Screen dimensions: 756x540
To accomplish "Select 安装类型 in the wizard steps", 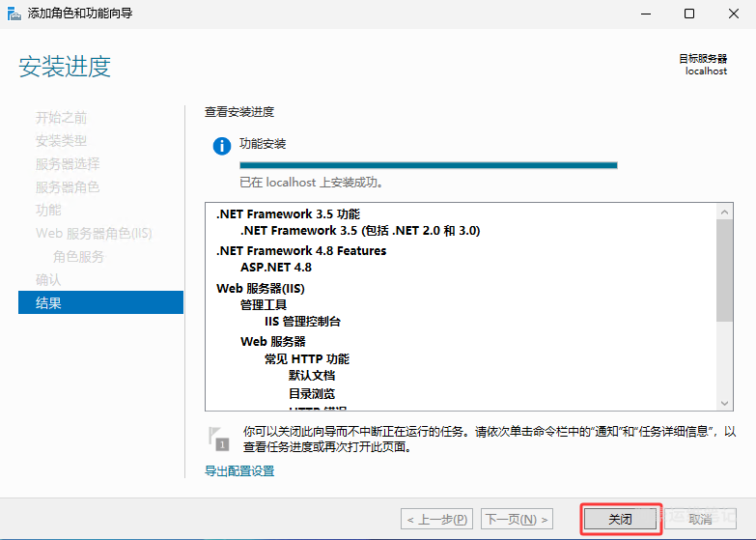I will [61, 140].
